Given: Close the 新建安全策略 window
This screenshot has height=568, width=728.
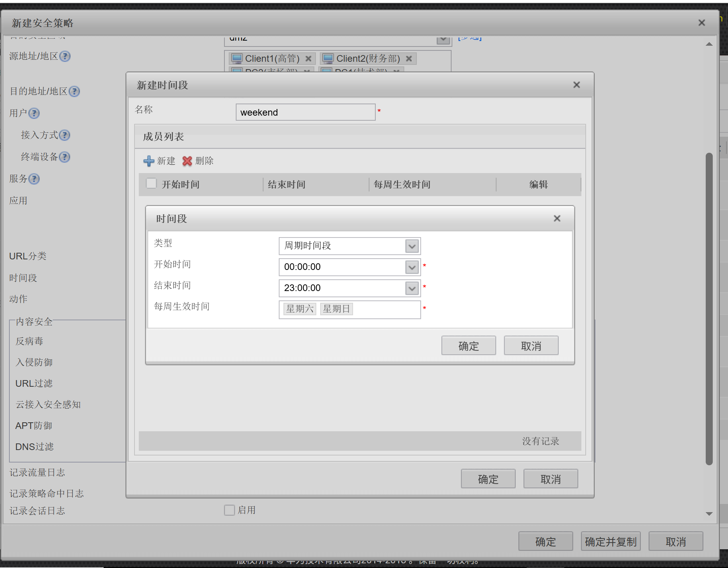Looking at the screenshot, I should (702, 23).
